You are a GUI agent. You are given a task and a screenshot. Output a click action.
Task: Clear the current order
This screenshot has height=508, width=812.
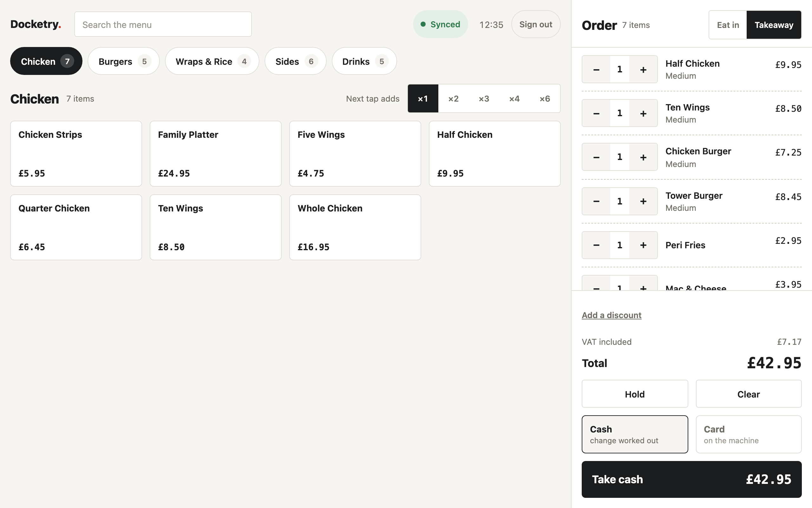point(749,394)
